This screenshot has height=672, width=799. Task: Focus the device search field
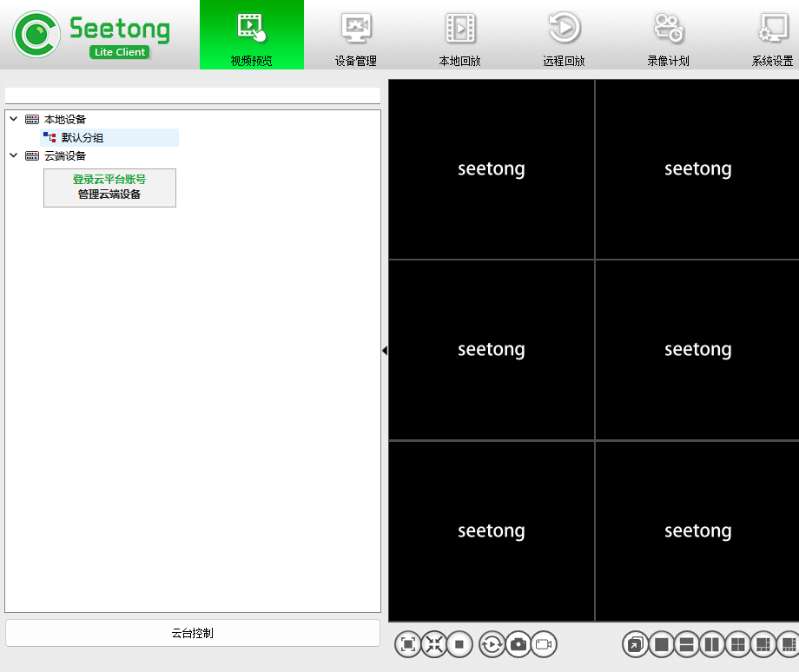[x=193, y=96]
